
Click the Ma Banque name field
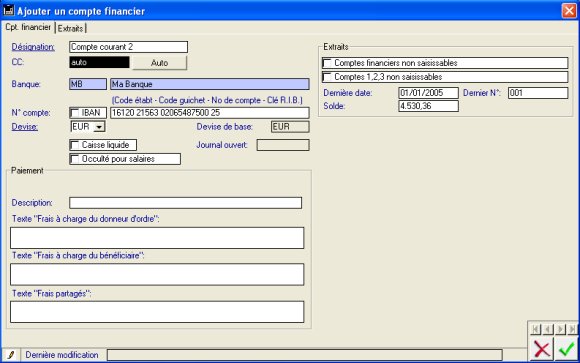pos(210,84)
